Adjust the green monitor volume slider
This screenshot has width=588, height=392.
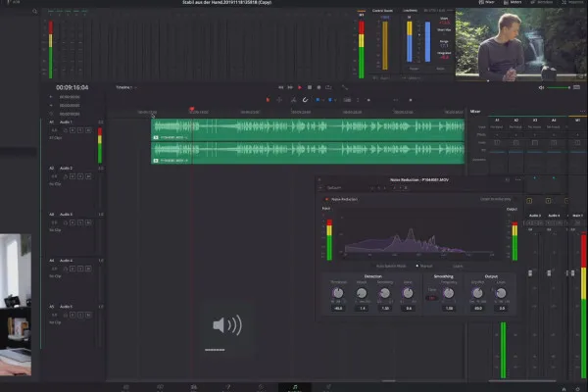[559, 87]
